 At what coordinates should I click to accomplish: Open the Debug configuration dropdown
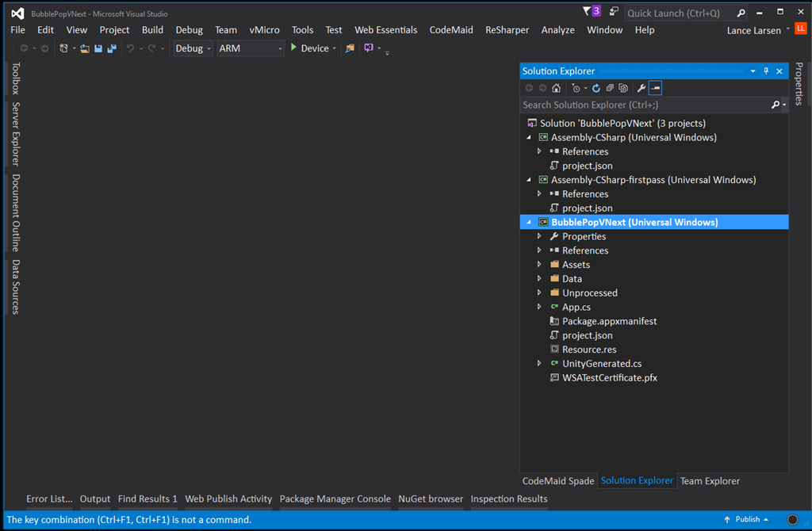click(193, 48)
